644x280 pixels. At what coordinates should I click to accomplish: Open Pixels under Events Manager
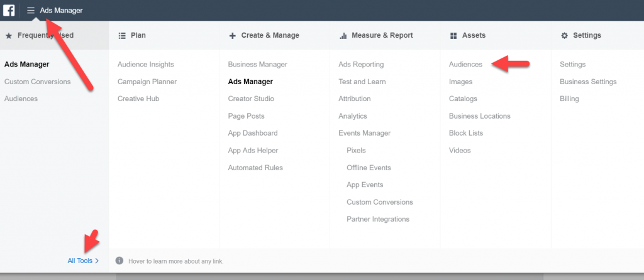point(356,151)
